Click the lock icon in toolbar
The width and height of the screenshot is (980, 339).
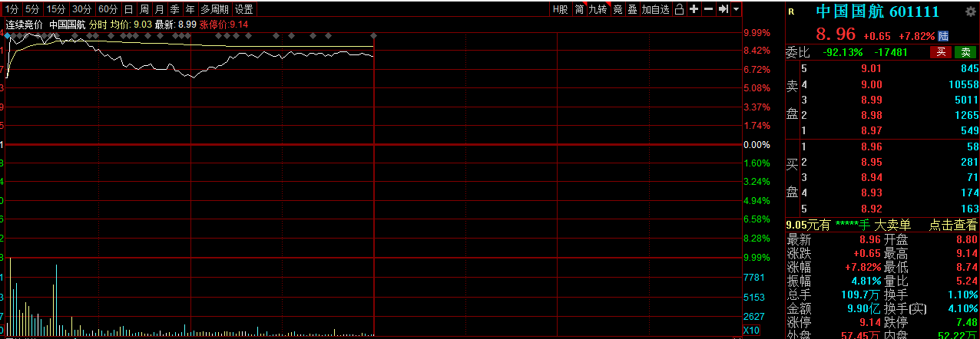pos(680,9)
